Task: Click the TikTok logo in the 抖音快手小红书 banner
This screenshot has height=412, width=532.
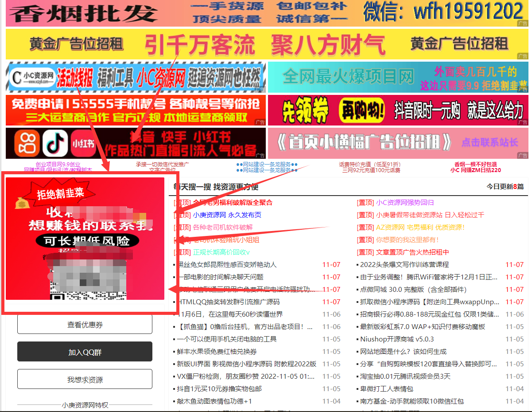Action: point(55,143)
